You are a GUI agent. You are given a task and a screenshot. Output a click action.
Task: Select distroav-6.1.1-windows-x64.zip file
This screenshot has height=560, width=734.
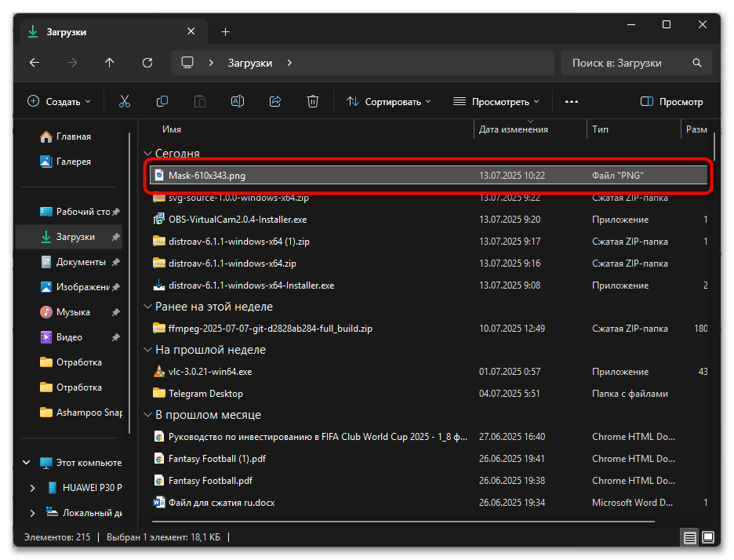428,264
